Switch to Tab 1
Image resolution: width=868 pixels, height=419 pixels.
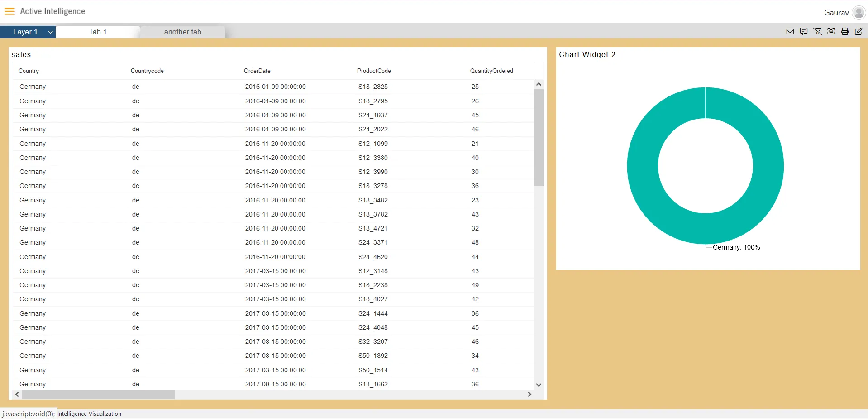(98, 32)
